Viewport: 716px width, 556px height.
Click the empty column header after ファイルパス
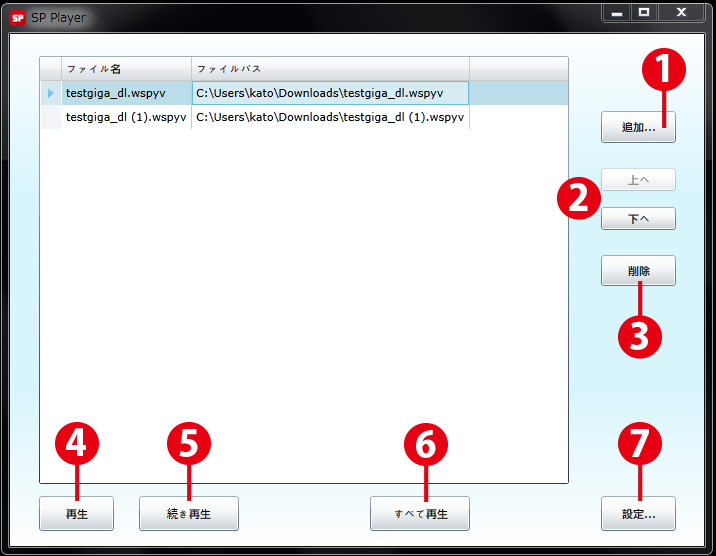(518, 68)
